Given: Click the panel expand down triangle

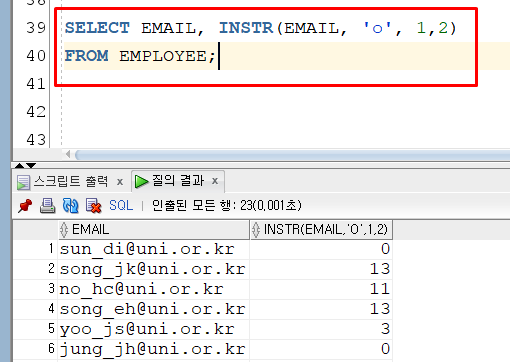Looking at the screenshot, I should pyautogui.click(x=31, y=165).
